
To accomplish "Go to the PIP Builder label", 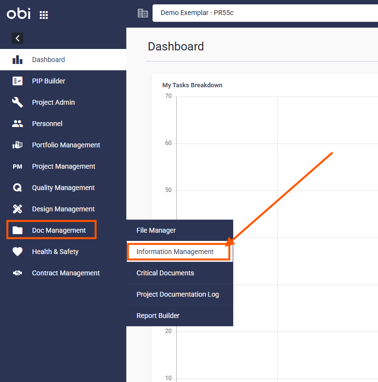I will 48,81.
